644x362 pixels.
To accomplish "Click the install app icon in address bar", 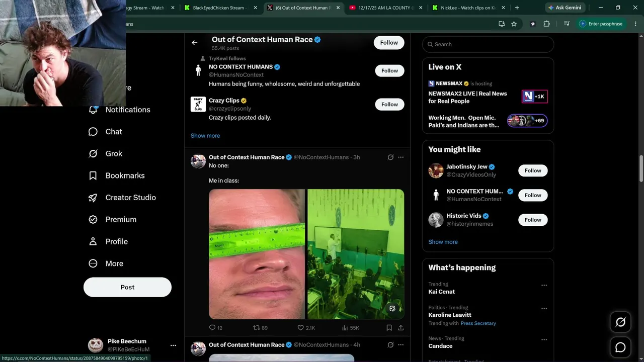I will [x=501, y=24].
